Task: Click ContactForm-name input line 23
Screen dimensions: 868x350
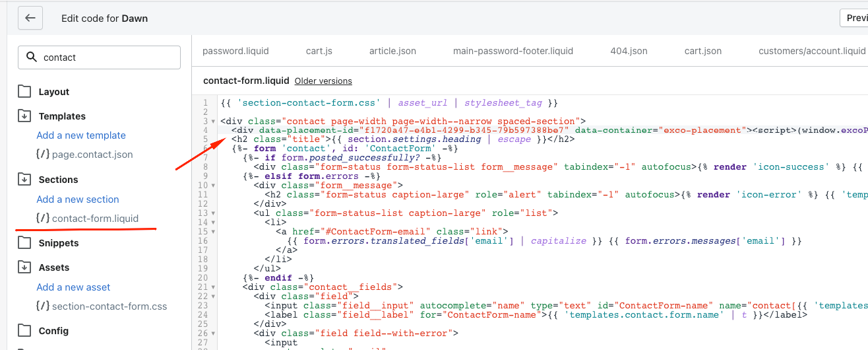Action: tap(566, 306)
